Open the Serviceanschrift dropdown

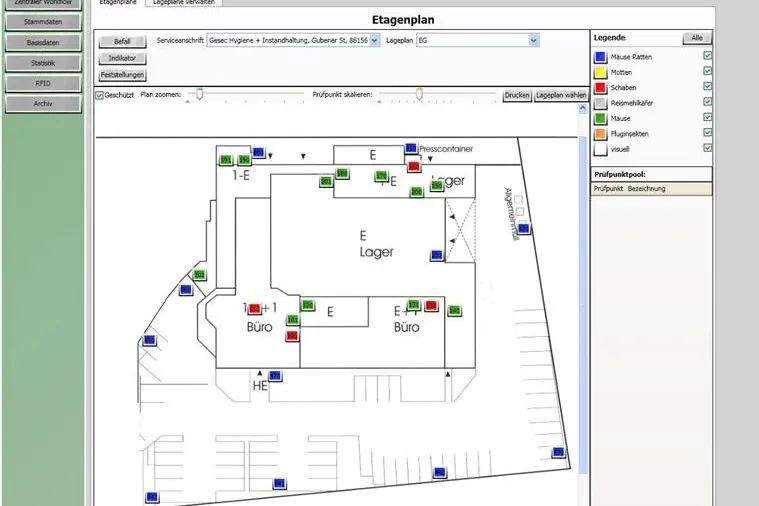[375, 41]
